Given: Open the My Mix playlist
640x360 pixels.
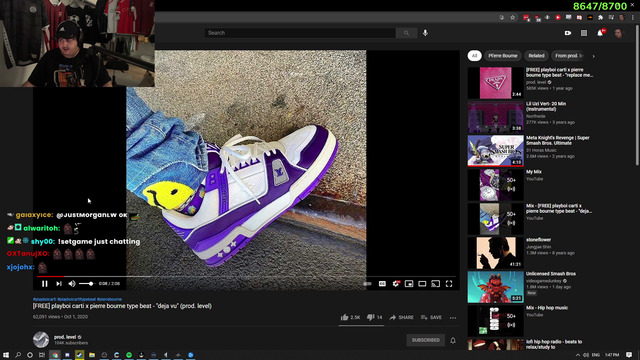Looking at the screenshot, I should pos(496,185).
